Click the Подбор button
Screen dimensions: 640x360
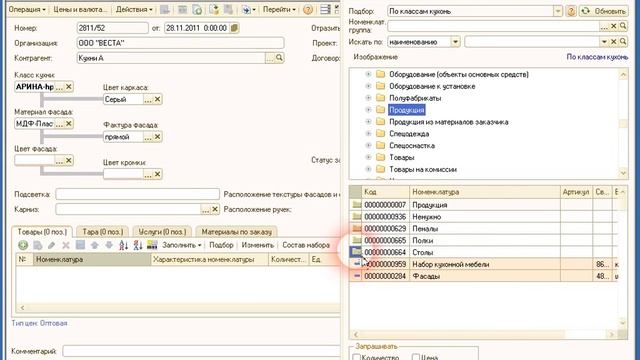(221, 245)
